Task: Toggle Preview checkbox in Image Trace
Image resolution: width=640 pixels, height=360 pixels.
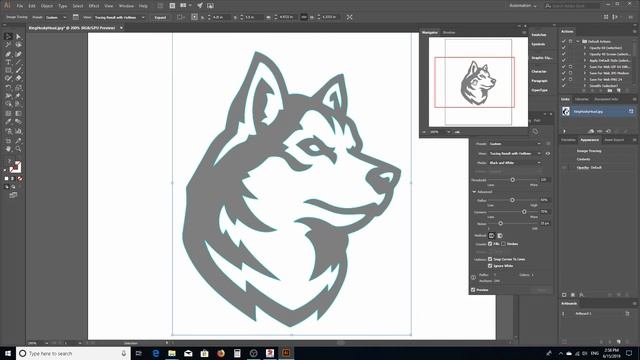Action: point(473,290)
